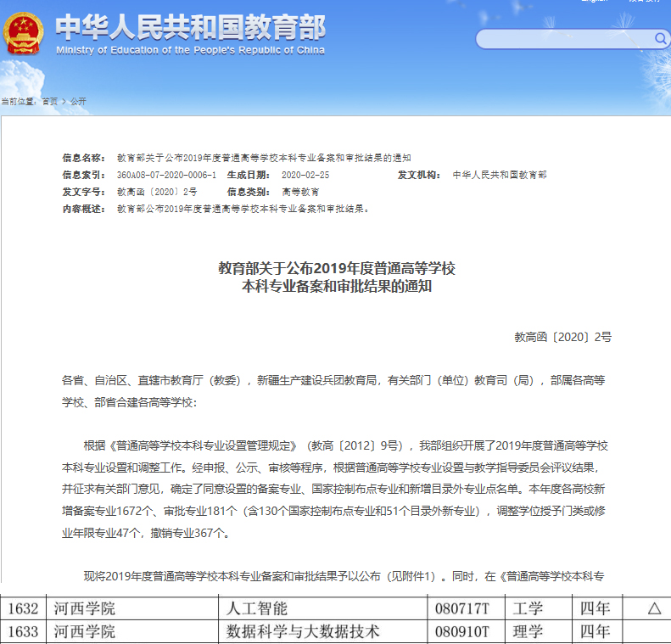Open the 首页 breadcrumb link
The width and height of the screenshot is (671, 644).
coord(50,102)
